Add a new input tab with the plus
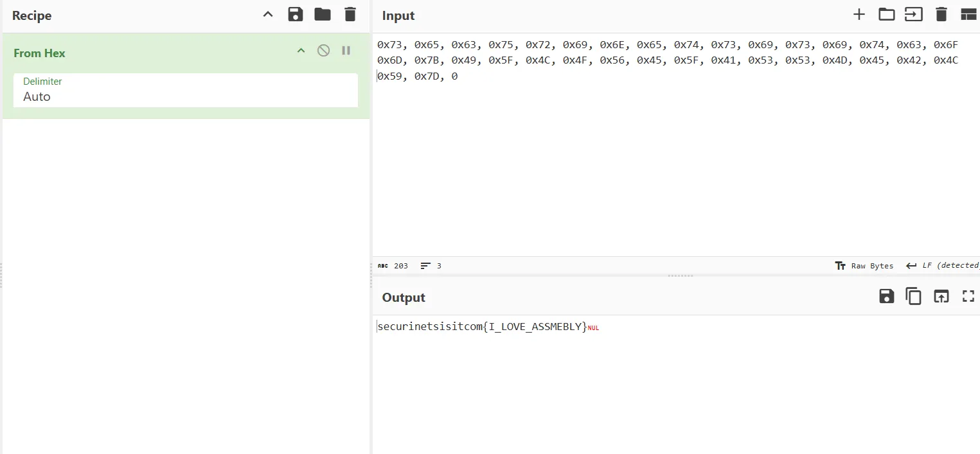The width and height of the screenshot is (980, 454). [x=859, y=13]
